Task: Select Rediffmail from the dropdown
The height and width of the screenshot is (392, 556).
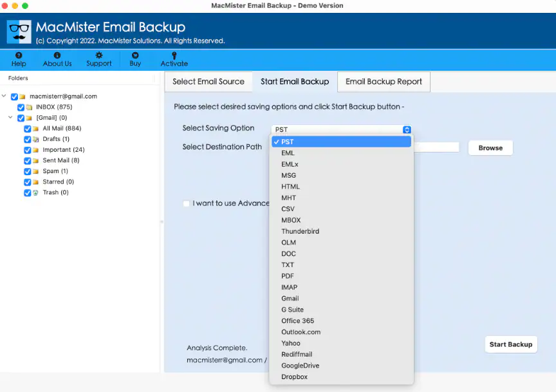Action: point(341,355)
